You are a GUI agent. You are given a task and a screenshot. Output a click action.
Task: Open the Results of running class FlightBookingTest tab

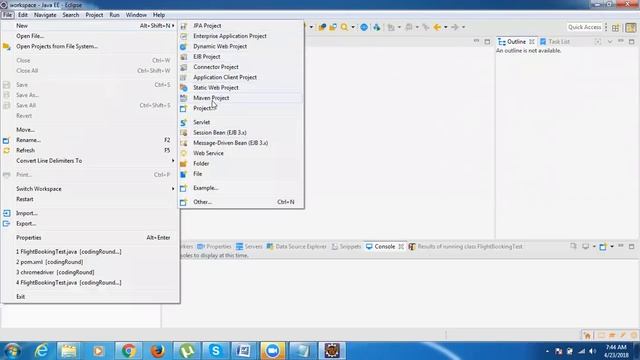(466, 247)
